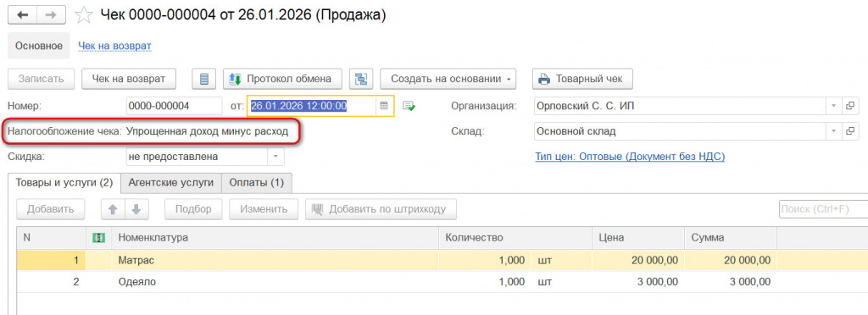Open the Склад field link icon
The image size is (868, 315).
click(849, 131)
